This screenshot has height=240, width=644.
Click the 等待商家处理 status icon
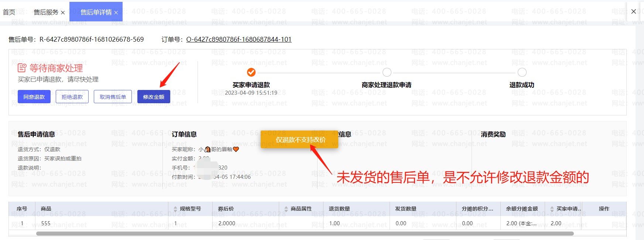[x=22, y=68]
